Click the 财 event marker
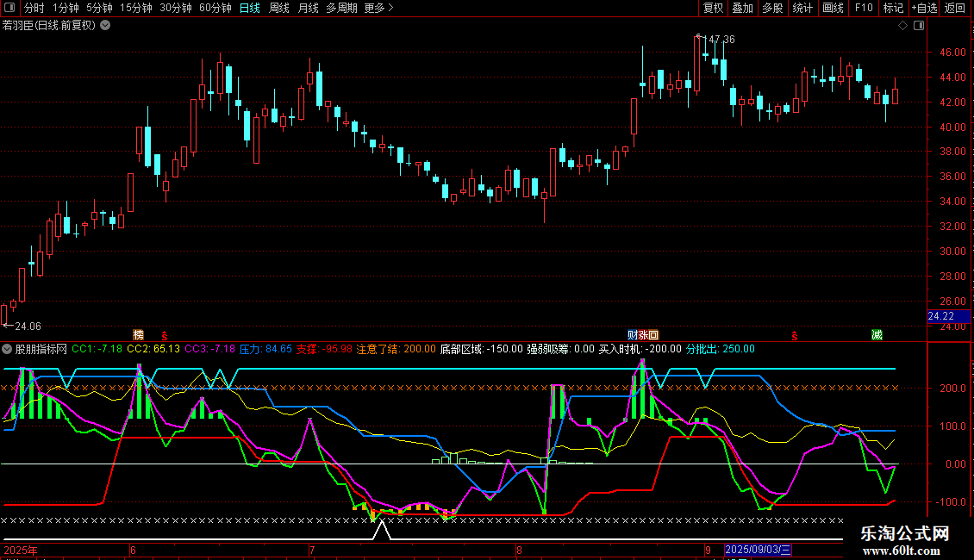Viewport: 974px width, 560px height. point(633,335)
